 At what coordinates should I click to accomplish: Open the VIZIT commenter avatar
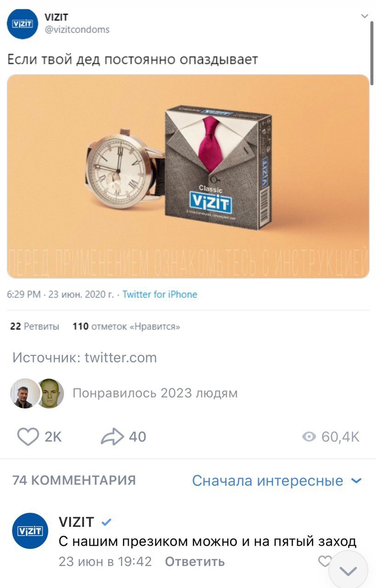[29, 531]
